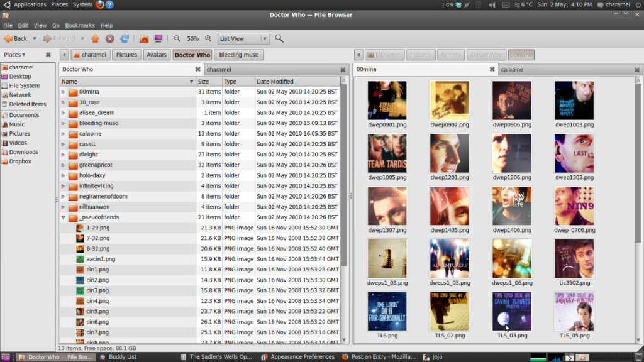Click the list pane vertical scrollbar
644x362 pixels.
click(344, 175)
